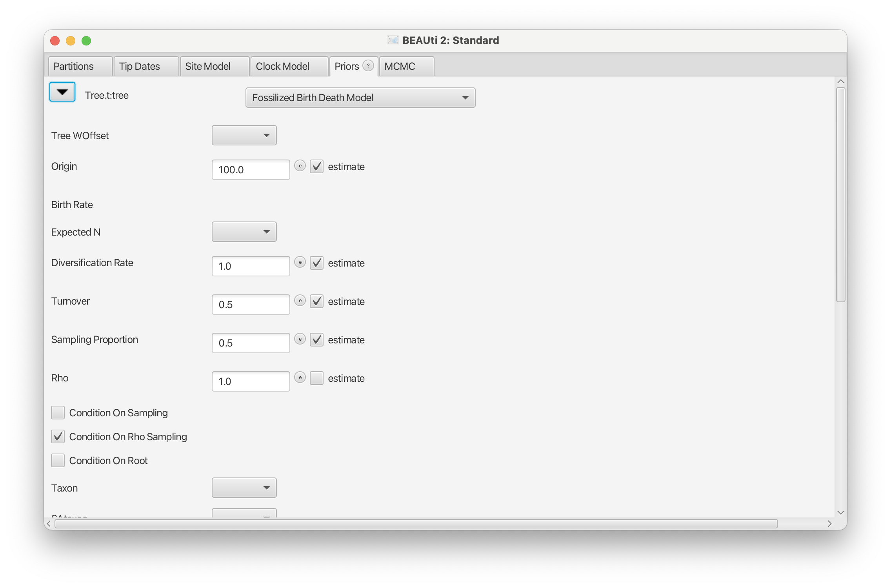Open the Tree WOffset dropdown
The height and width of the screenshot is (588, 891).
coord(244,135)
